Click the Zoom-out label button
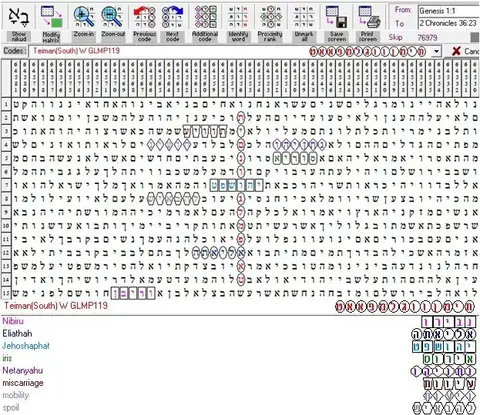The width and height of the screenshot is (480, 415). point(113,37)
